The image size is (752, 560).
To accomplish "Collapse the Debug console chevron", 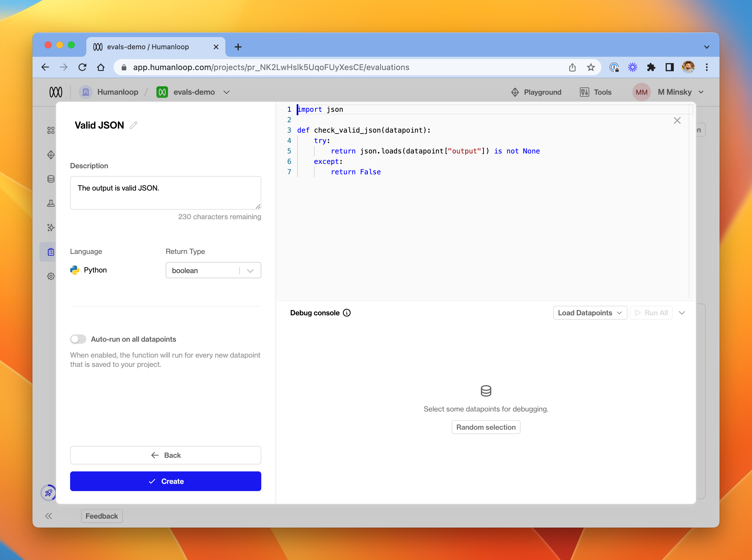I will pos(682,313).
